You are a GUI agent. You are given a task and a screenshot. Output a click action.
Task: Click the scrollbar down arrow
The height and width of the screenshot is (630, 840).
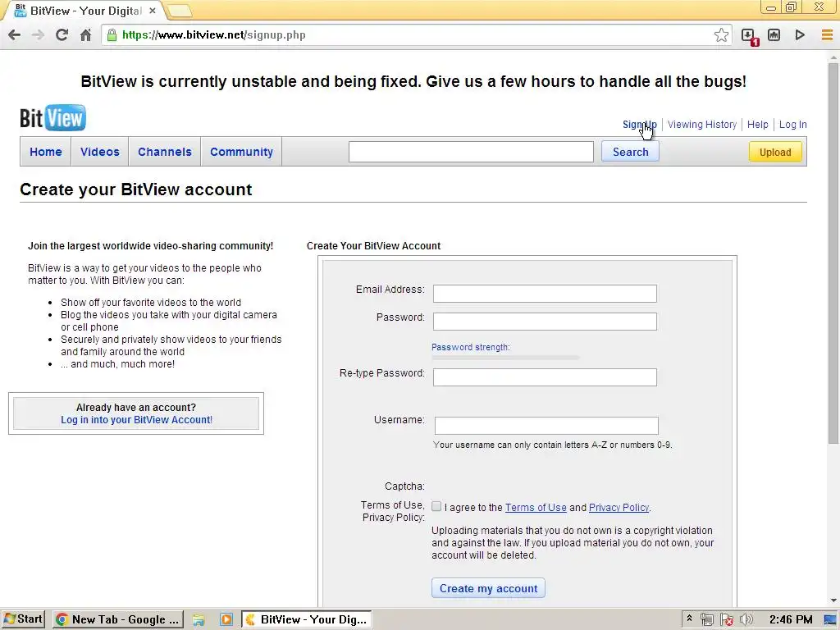pos(833,600)
